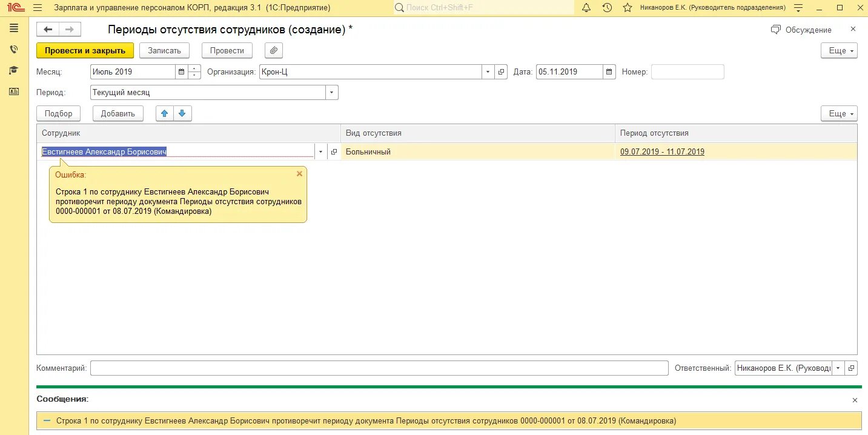Open the notifications bell icon
Image resolution: width=868 pixels, height=435 pixels.
[586, 8]
